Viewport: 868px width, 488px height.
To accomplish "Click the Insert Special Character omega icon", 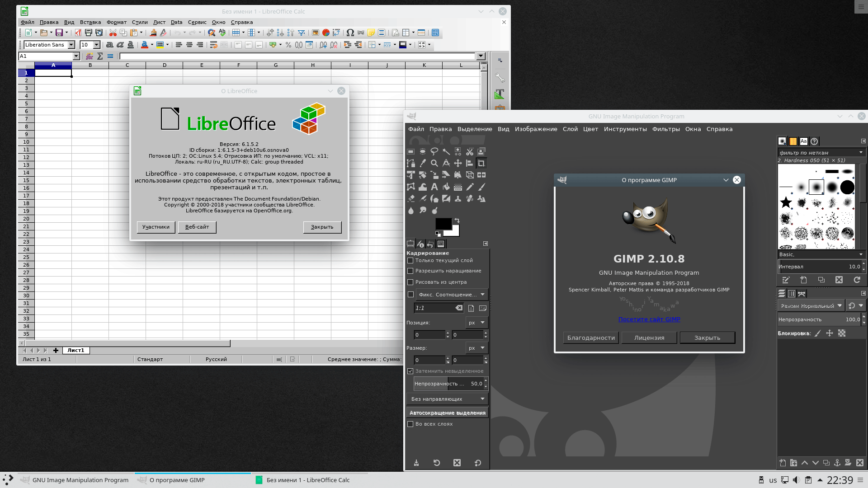I will [350, 33].
